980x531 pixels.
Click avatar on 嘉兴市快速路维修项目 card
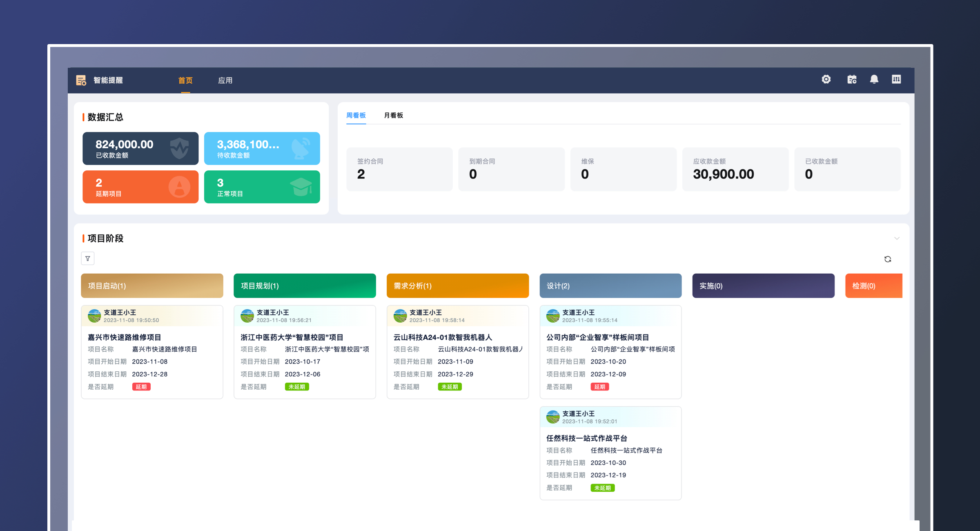pyautogui.click(x=94, y=316)
